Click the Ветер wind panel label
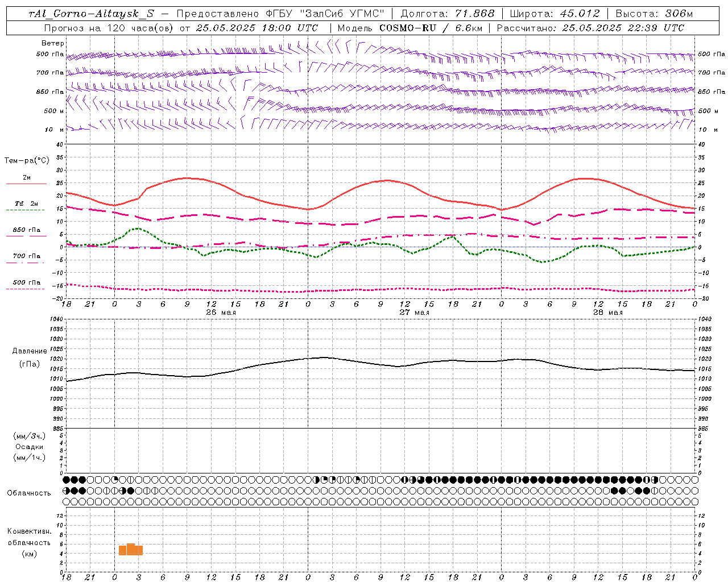Image resolution: width=728 pixels, height=582 pixels. [53, 43]
